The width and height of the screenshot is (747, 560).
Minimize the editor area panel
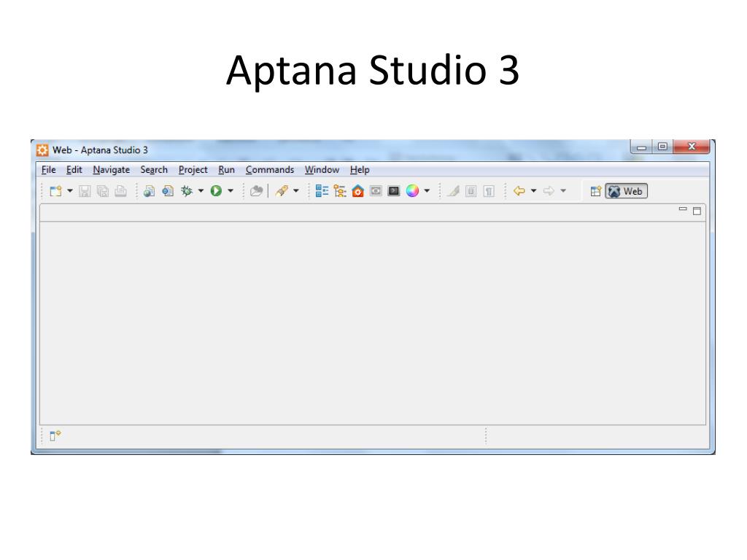(683, 209)
